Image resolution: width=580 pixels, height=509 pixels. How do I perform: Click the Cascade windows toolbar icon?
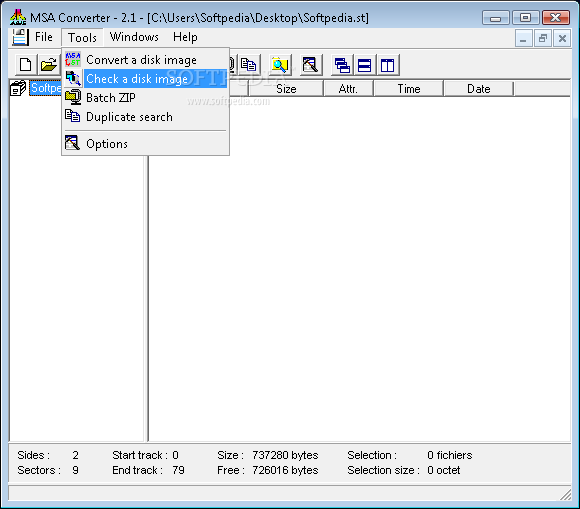342,65
